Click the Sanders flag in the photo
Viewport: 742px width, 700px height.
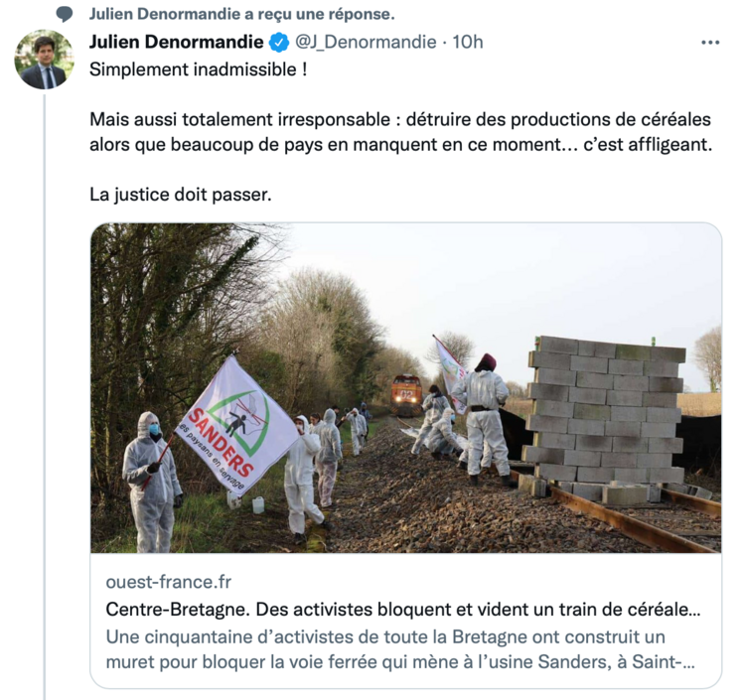236,426
